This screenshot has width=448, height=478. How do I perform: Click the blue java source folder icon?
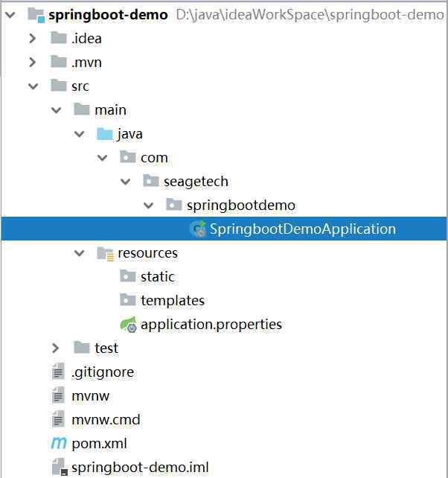[x=105, y=133]
